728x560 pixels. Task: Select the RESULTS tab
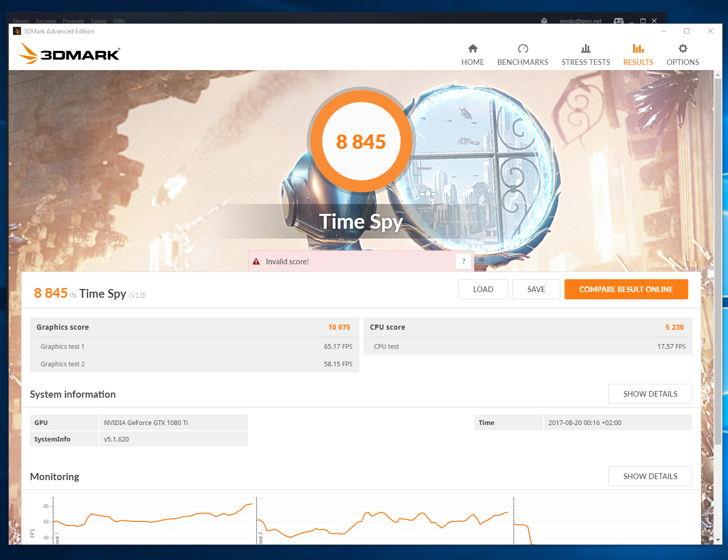[x=638, y=55]
